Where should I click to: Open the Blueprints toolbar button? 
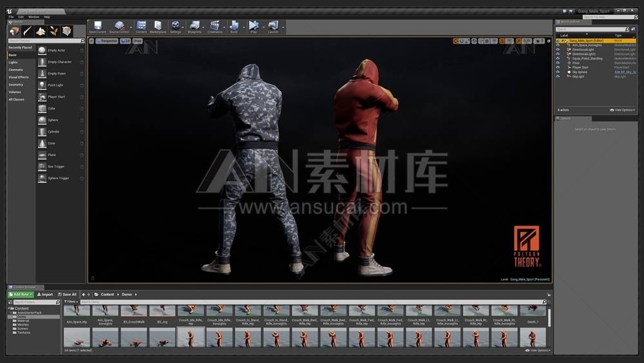pyautogui.click(x=194, y=27)
